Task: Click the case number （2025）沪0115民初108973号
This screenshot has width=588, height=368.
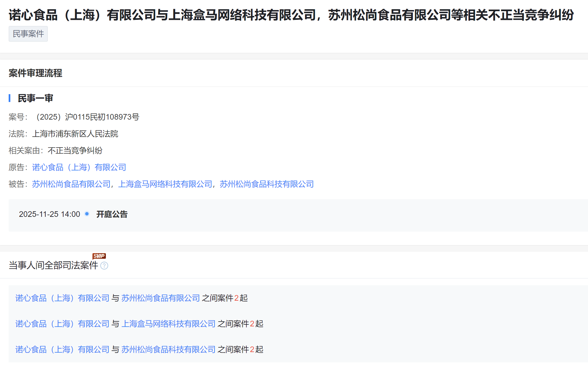Action: point(86,117)
